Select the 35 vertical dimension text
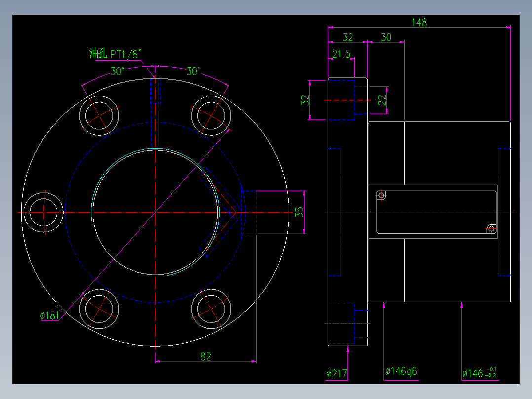 (299, 212)
